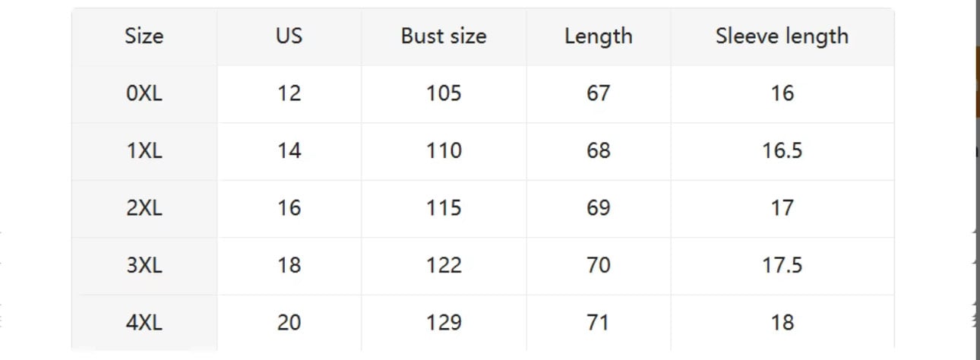Screen dimensions: 980x360
Task: Click US size value 12
Action: pos(289,93)
